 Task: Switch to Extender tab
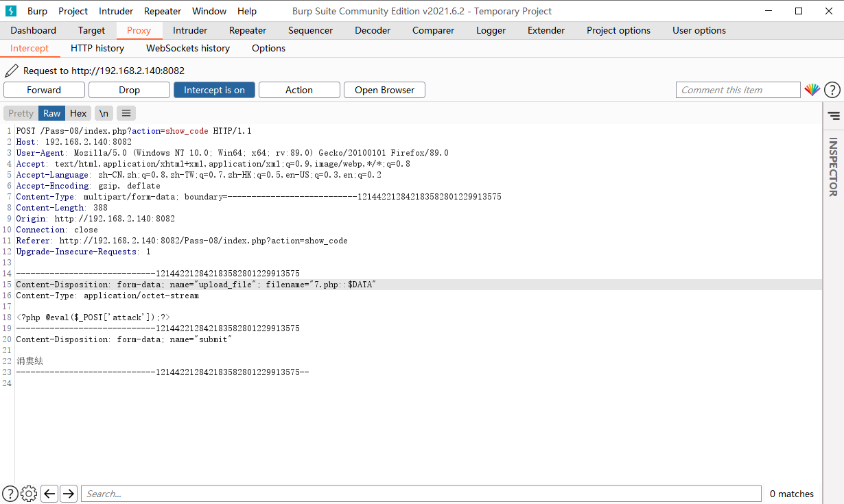pos(546,30)
